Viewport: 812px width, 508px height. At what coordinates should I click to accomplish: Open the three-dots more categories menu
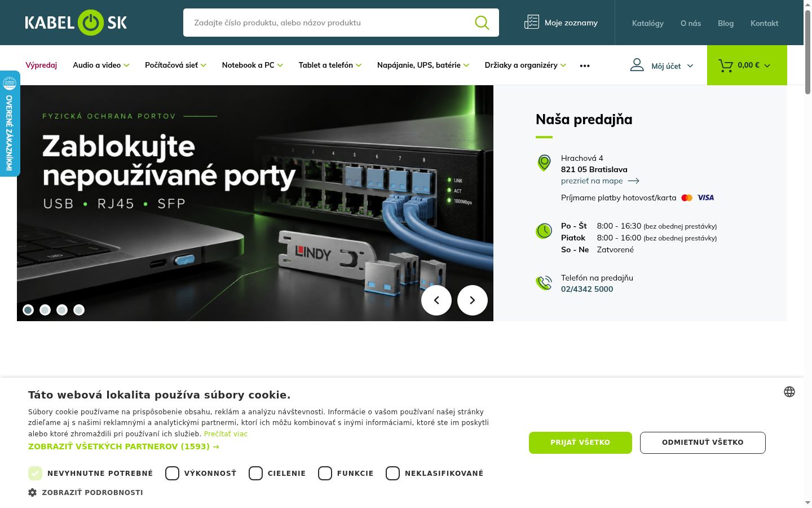[x=585, y=65]
